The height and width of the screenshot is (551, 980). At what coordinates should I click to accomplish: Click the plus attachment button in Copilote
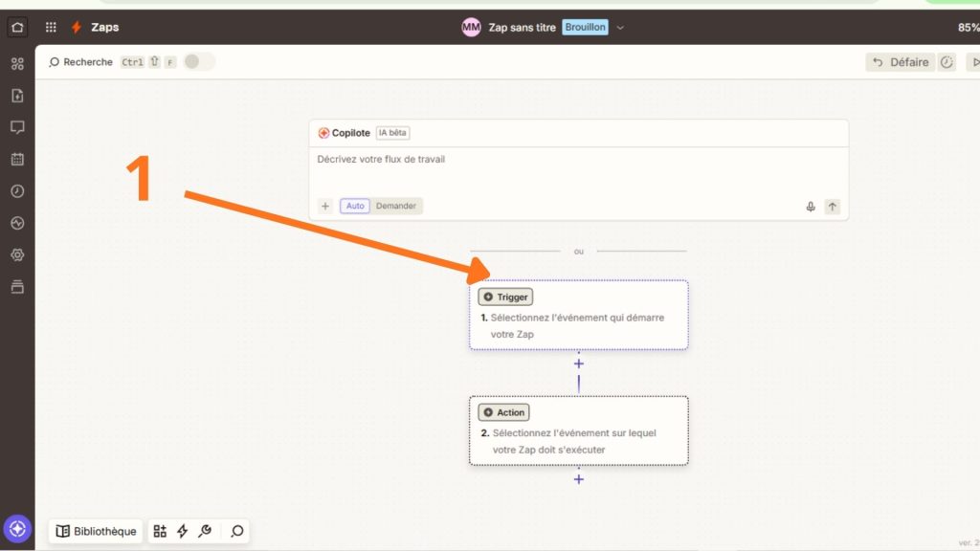coord(325,206)
